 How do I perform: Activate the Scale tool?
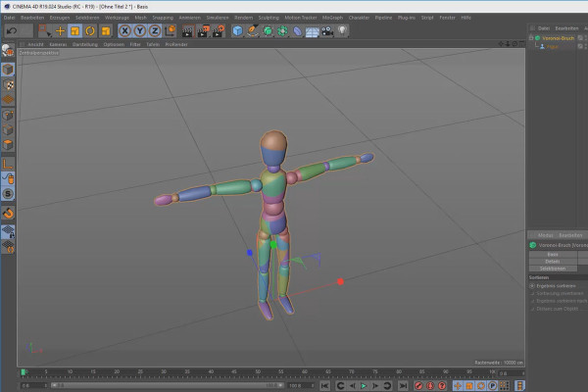click(75, 30)
